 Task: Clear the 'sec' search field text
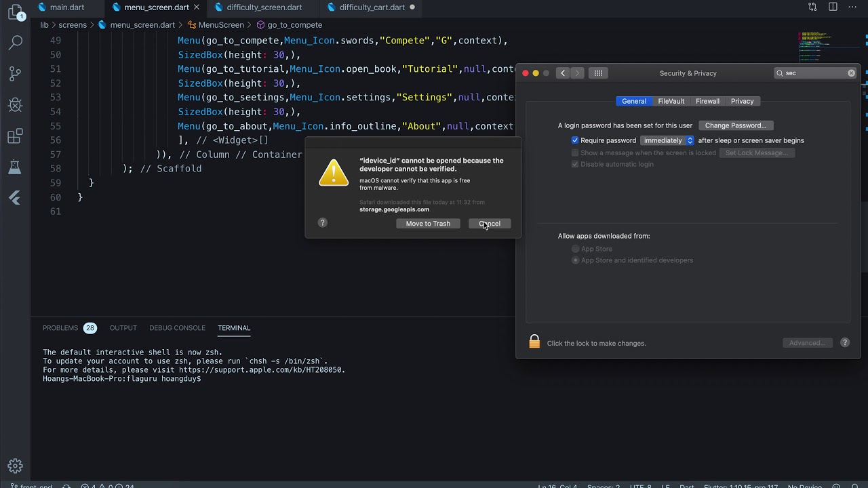coord(851,73)
